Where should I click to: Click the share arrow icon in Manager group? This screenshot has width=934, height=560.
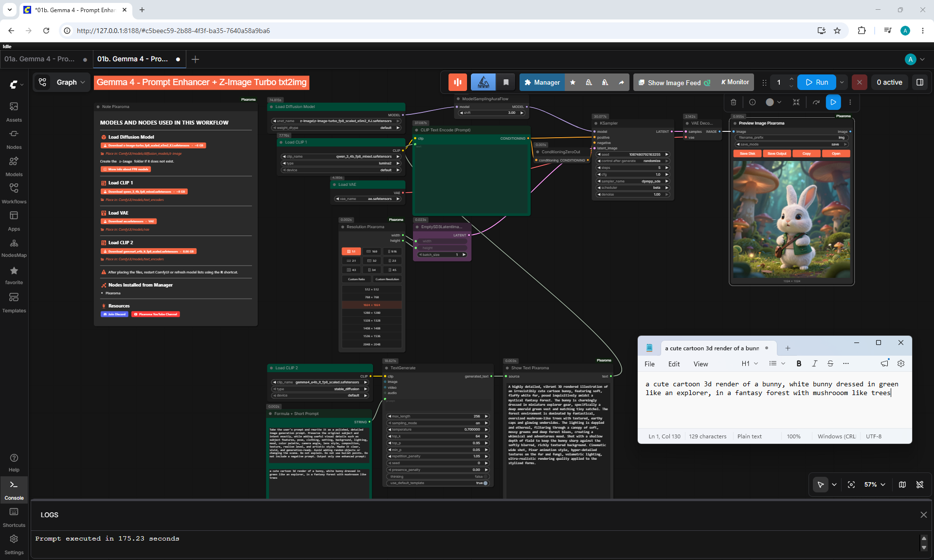pyautogui.click(x=621, y=82)
